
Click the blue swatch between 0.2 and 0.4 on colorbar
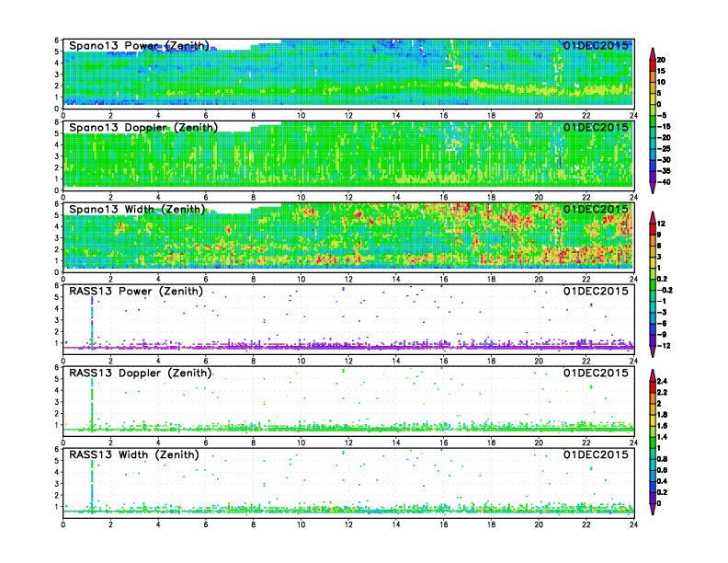(x=653, y=487)
